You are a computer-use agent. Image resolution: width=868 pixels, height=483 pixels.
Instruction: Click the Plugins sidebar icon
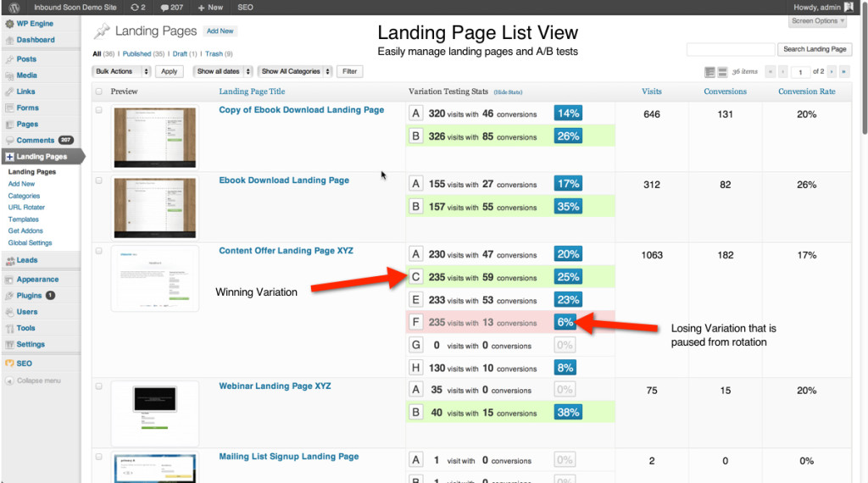point(9,296)
